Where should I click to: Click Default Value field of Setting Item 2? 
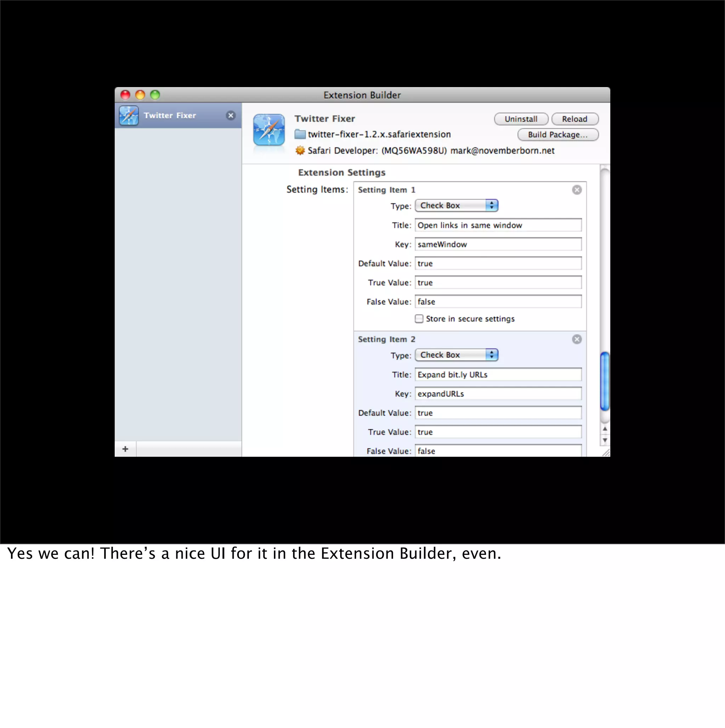[498, 413]
